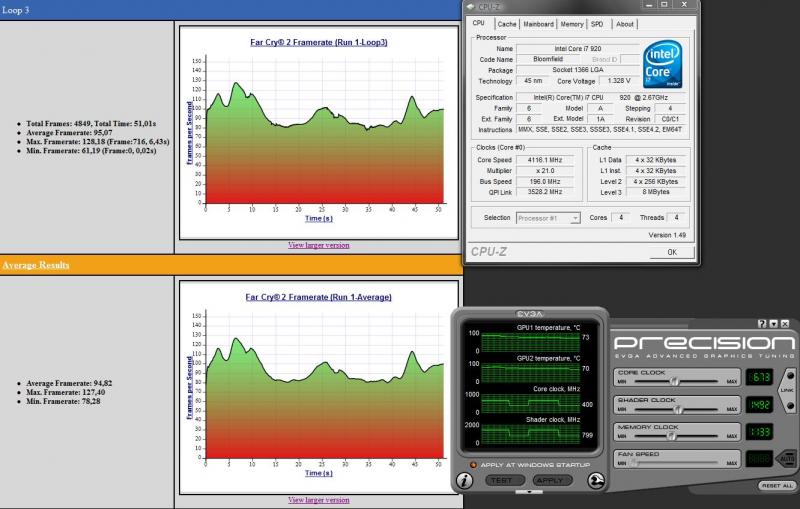
Task: Click the Average Results heading link
Action: coord(36,265)
